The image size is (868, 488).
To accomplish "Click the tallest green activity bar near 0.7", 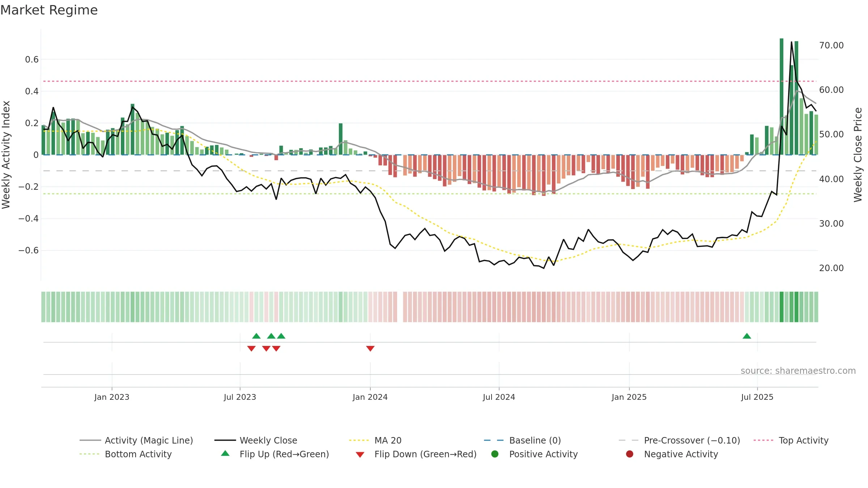I will tap(782, 97).
